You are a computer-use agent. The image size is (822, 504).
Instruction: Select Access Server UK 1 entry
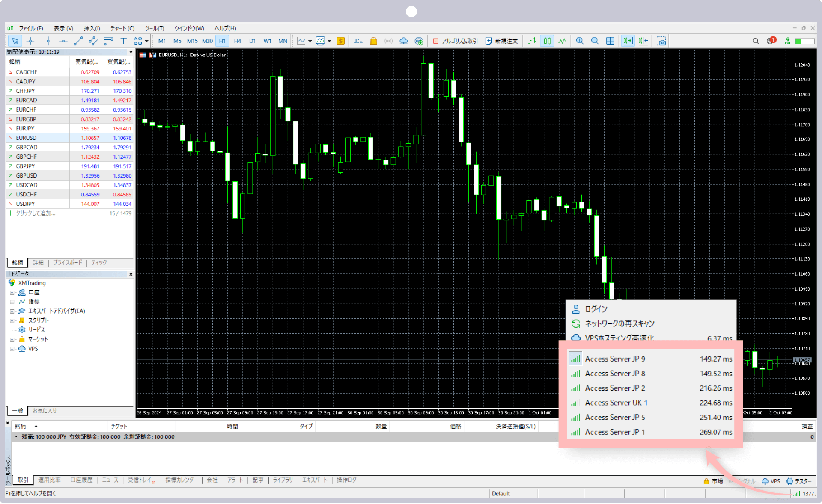pos(651,403)
